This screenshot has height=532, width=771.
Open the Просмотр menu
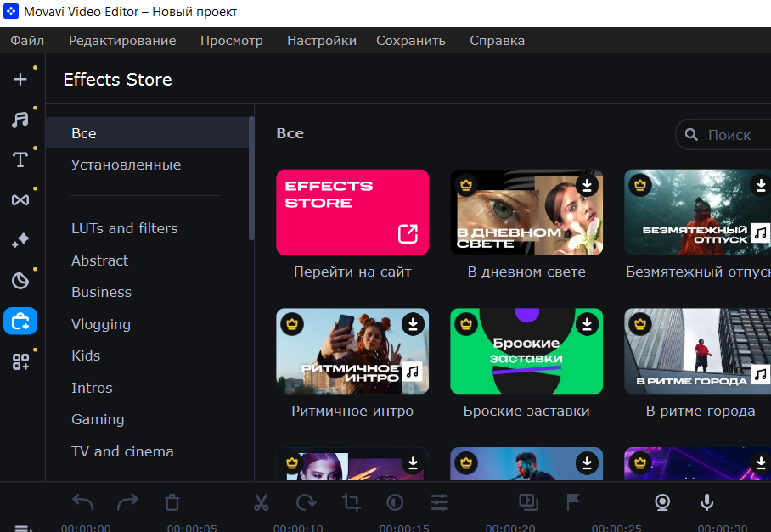(x=232, y=40)
